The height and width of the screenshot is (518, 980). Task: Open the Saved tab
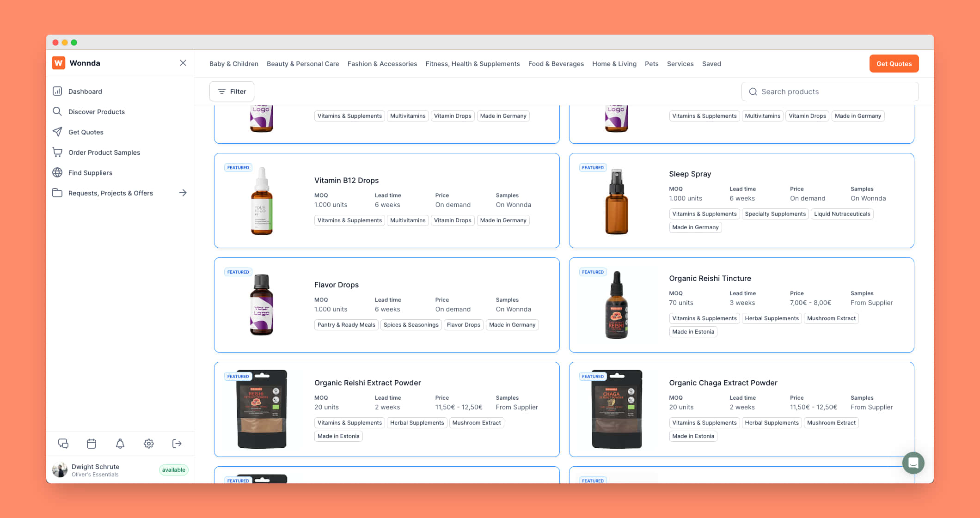(x=711, y=64)
